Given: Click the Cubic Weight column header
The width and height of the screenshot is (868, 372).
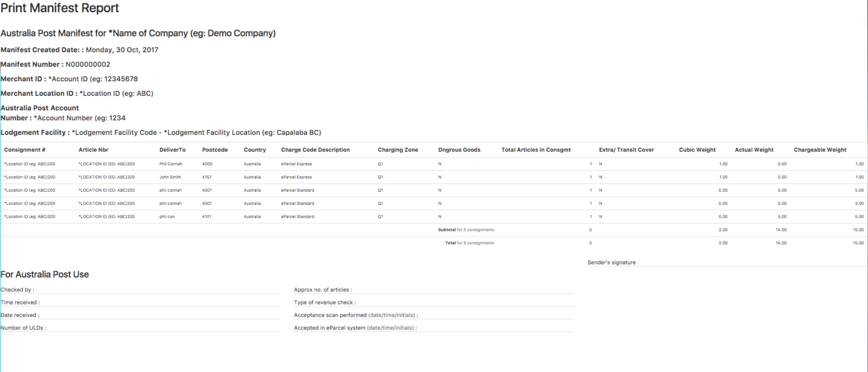Looking at the screenshot, I should (x=697, y=150).
